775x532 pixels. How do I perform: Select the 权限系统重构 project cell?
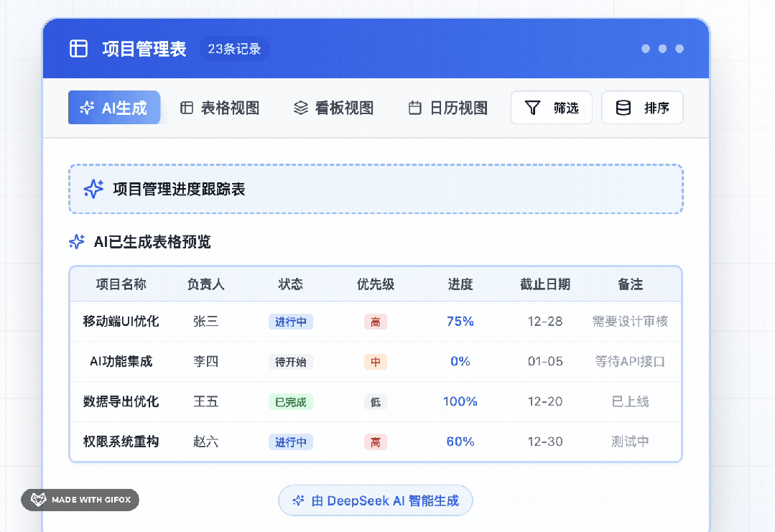coord(121,441)
